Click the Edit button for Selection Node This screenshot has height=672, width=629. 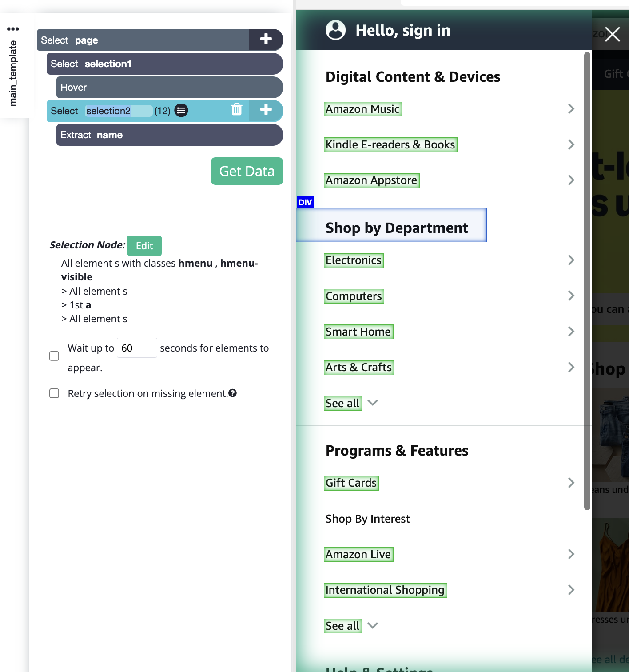pos(144,246)
